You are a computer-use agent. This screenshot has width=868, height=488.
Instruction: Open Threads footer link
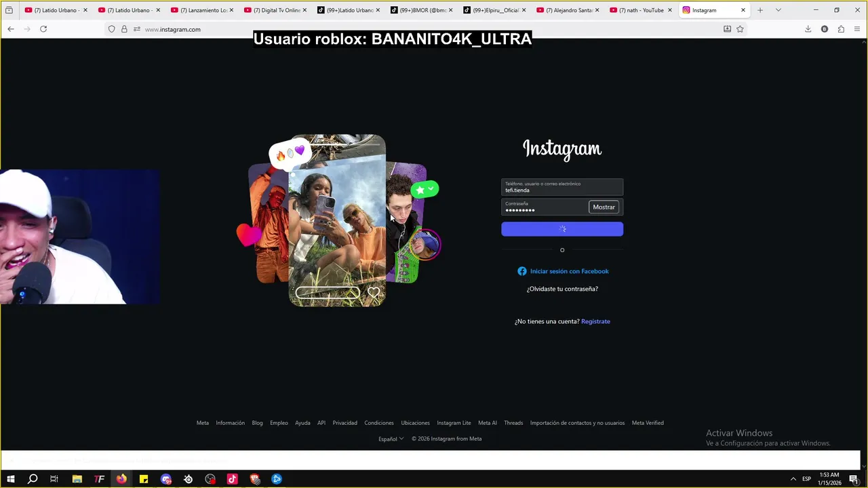pyautogui.click(x=513, y=423)
